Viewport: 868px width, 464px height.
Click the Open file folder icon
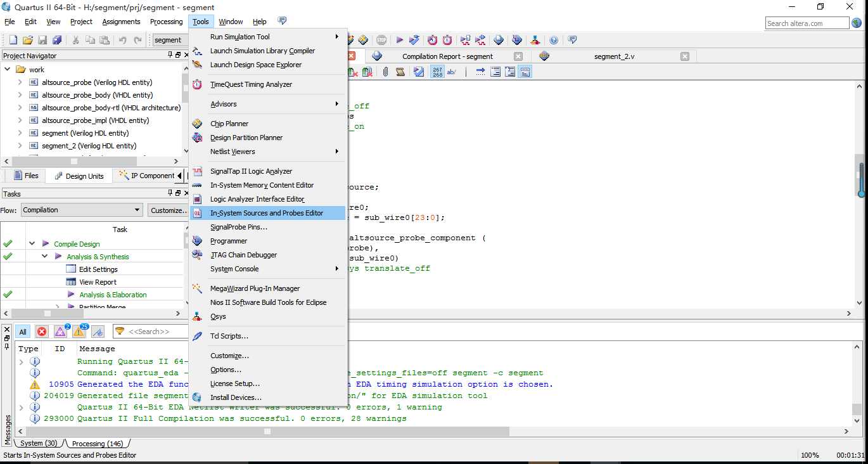[28, 40]
